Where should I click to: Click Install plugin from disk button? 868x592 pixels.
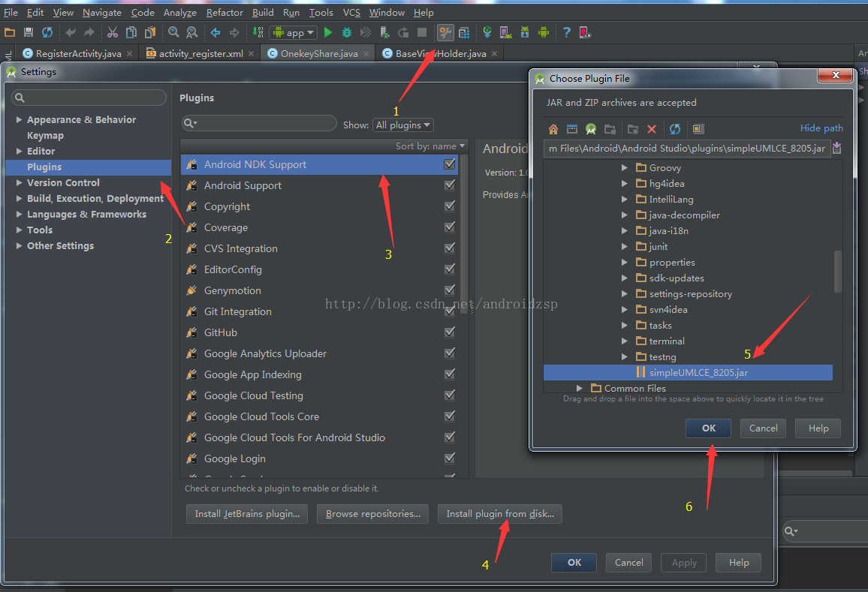[x=500, y=514]
